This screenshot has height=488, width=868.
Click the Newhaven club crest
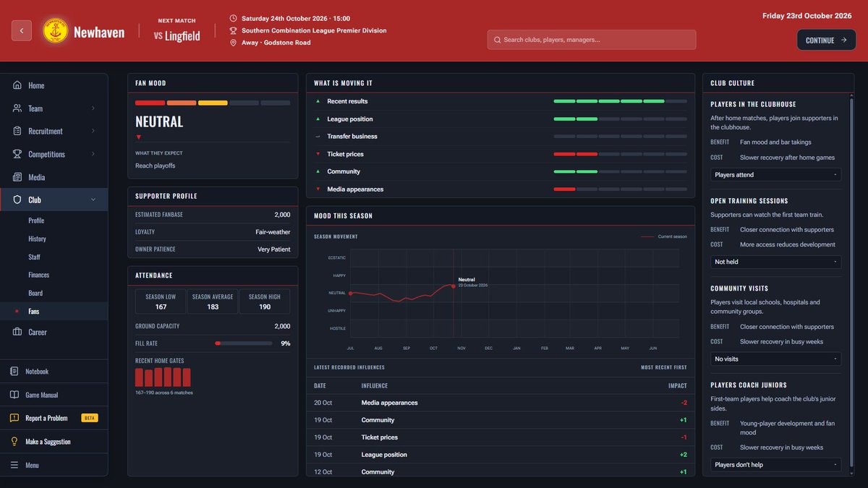(56, 32)
